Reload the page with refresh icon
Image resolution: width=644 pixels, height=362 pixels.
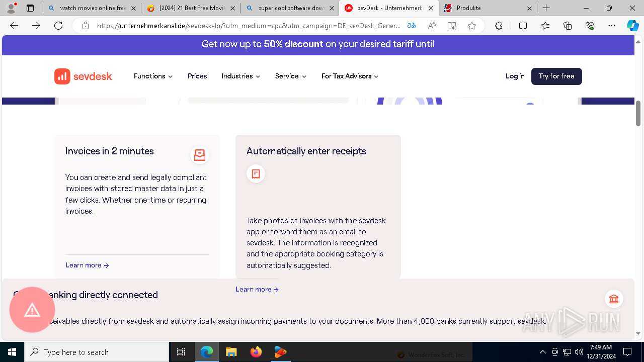pos(58,26)
